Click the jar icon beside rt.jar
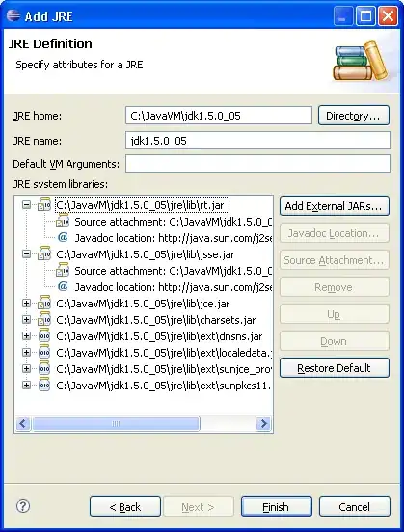The image size is (404, 532). [x=44, y=204]
